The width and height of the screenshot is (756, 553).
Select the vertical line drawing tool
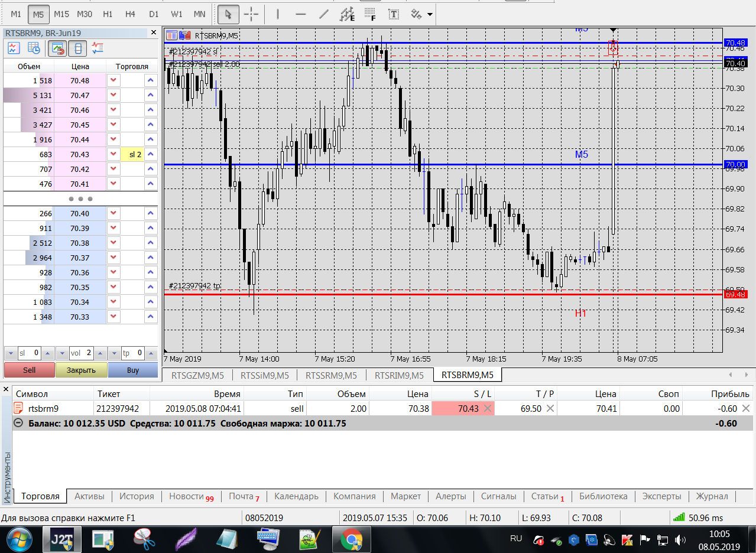point(278,14)
